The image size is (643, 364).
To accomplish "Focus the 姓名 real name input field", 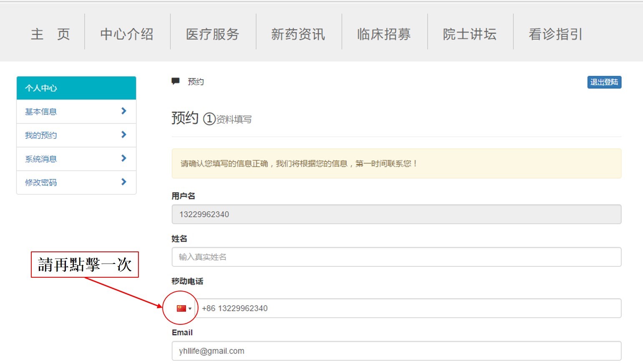I will coord(397,257).
